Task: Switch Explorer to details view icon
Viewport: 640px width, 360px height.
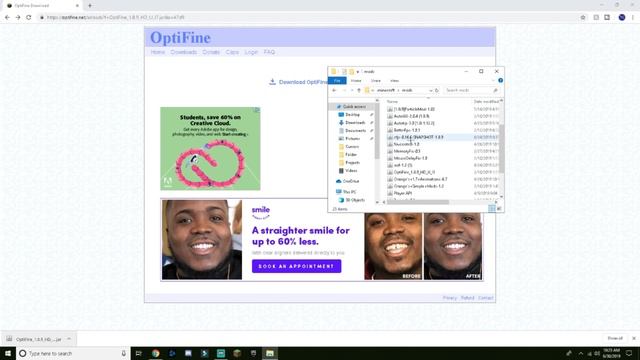Action: click(492, 209)
